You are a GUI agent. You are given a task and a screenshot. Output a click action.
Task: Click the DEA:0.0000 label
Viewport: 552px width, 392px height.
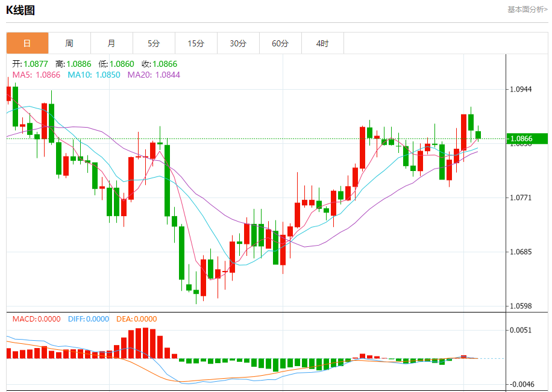click(137, 319)
